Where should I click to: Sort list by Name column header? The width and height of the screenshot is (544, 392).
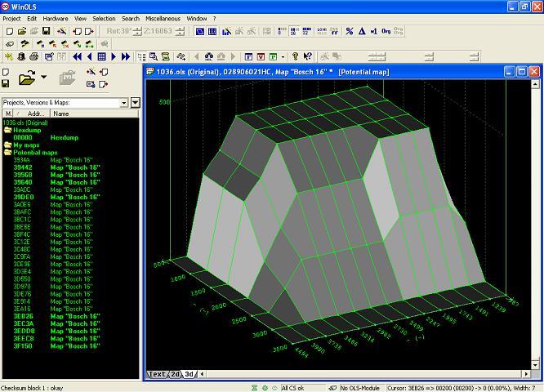[95, 114]
